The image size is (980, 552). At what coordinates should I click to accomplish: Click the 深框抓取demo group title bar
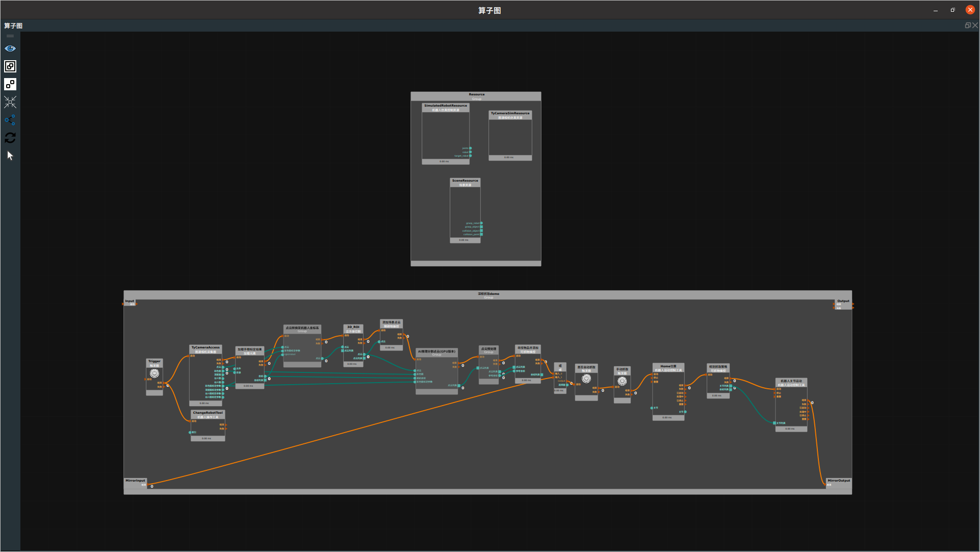[488, 295]
